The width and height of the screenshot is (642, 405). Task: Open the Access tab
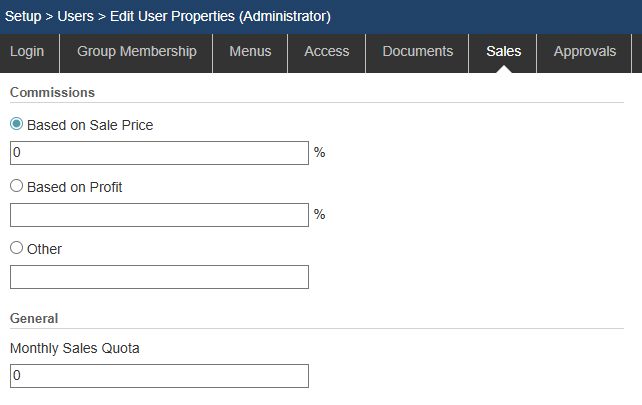click(x=327, y=51)
